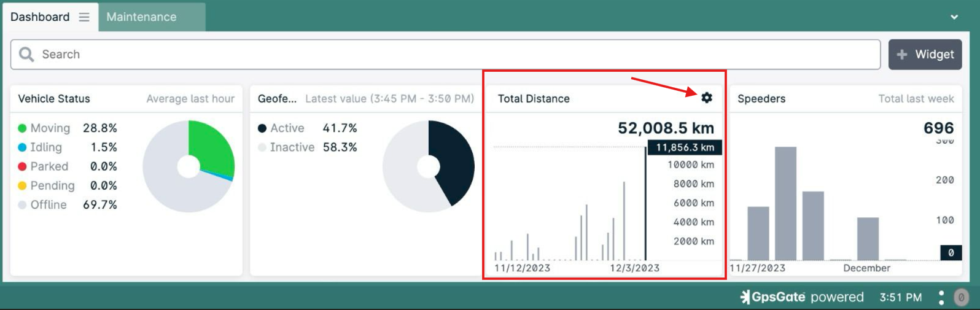Click the tallest bar in Speeders chart

click(785, 203)
